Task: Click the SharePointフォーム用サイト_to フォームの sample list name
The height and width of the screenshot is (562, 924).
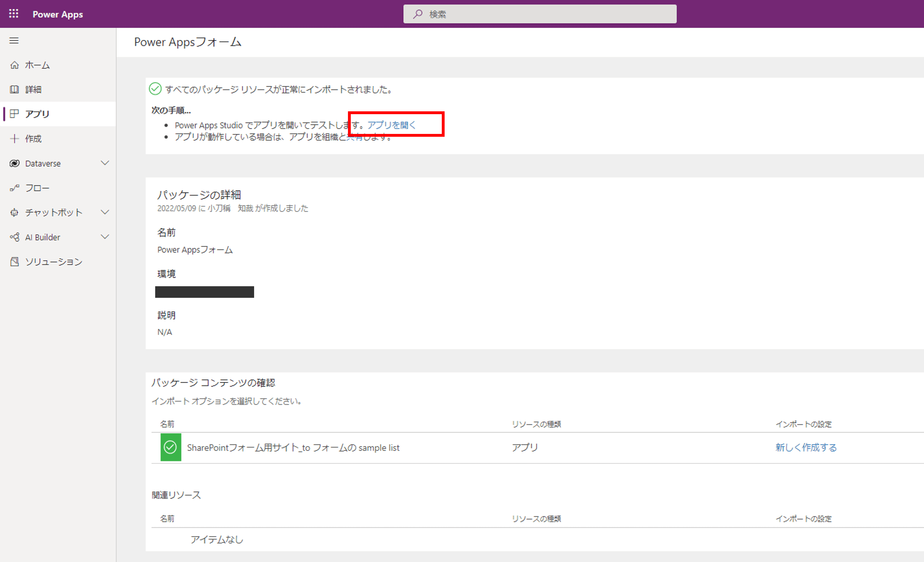Action: tap(293, 448)
